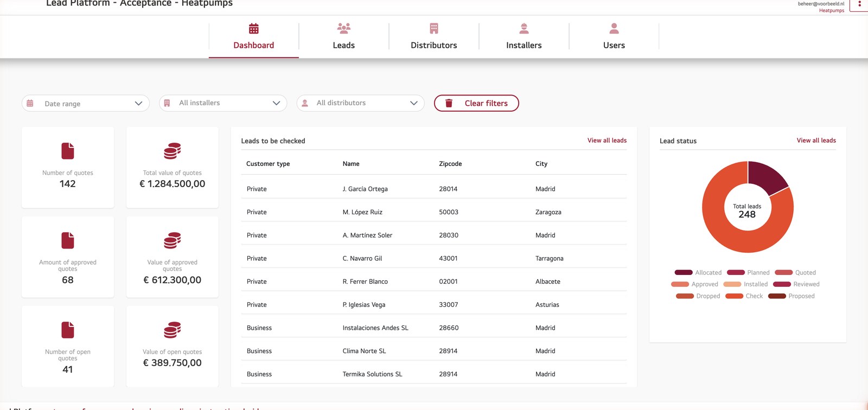Click the Value of open quotes coins icon

point(173,330)
